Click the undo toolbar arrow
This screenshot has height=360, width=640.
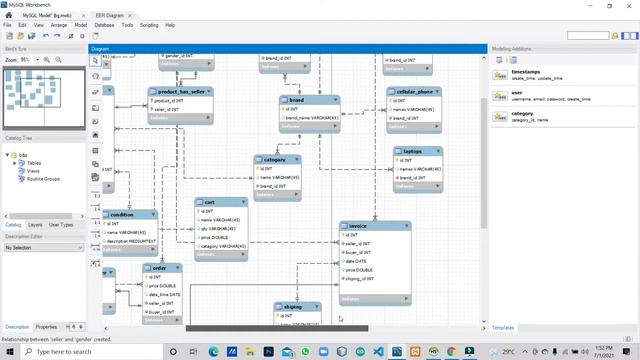click(x=46, y=36)
